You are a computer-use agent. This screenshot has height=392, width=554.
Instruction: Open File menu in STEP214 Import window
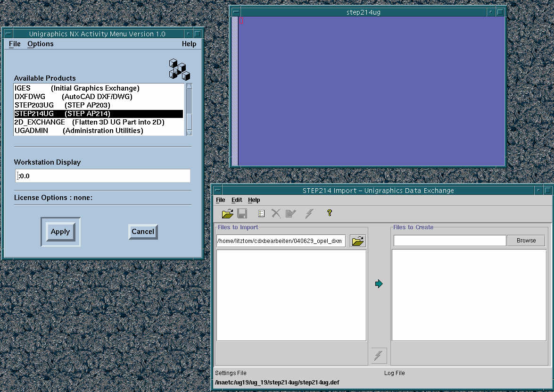click(221, 200)
